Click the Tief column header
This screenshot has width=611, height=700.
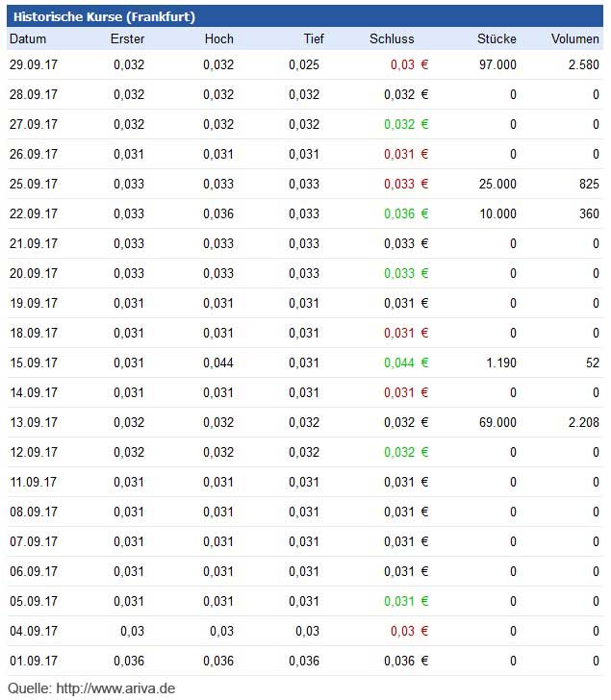(314, 38)
